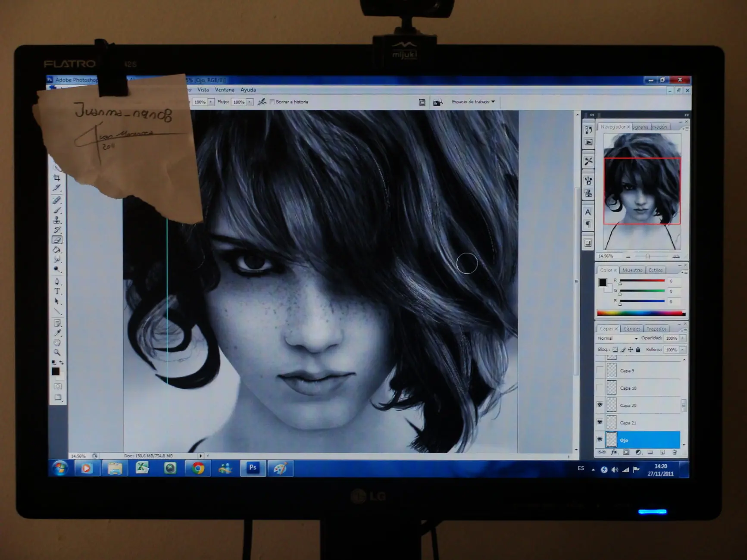Switch to the Trazados tab

click(x=656, y=328)
